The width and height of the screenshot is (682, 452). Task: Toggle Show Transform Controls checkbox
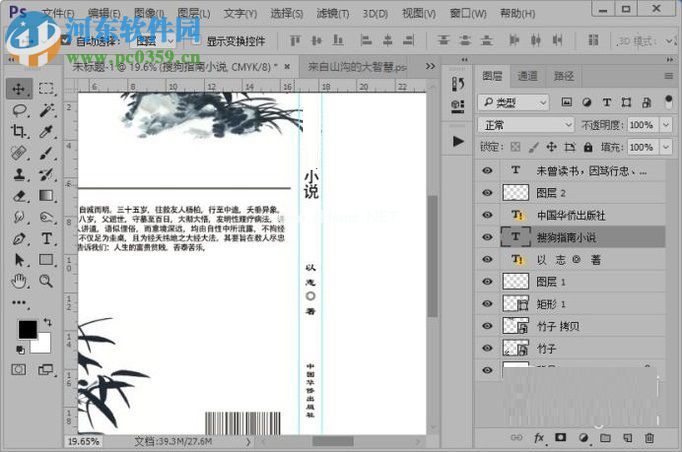pyautogui.click(x=195, y=40)
